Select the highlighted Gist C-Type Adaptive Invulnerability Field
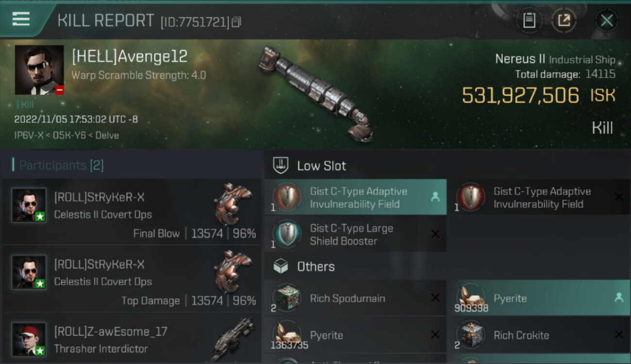This screenshot has height=364, width=631. coord(355,198)
